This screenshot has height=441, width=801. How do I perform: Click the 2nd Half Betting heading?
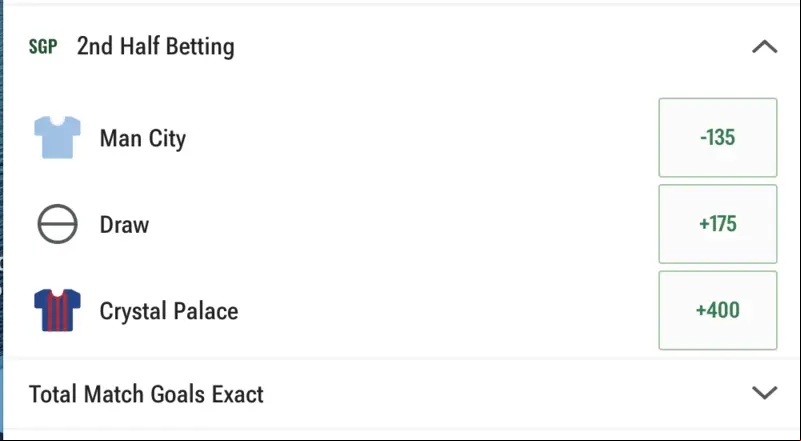click(156, 47)
